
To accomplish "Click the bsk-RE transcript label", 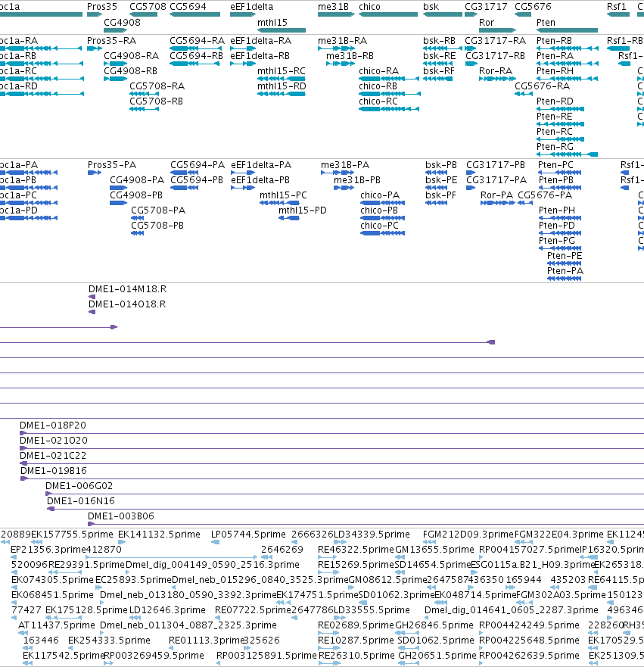I will click(x=439, y=56).
